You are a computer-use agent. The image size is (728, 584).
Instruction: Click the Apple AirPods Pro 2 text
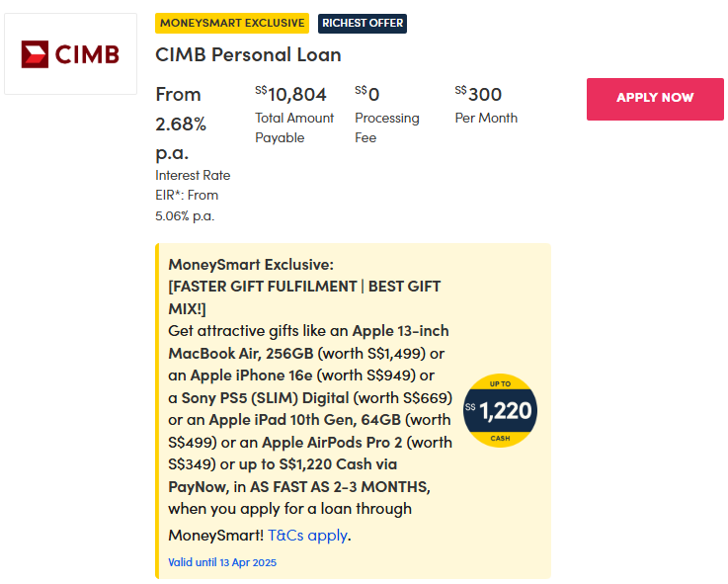coord(332,442)
